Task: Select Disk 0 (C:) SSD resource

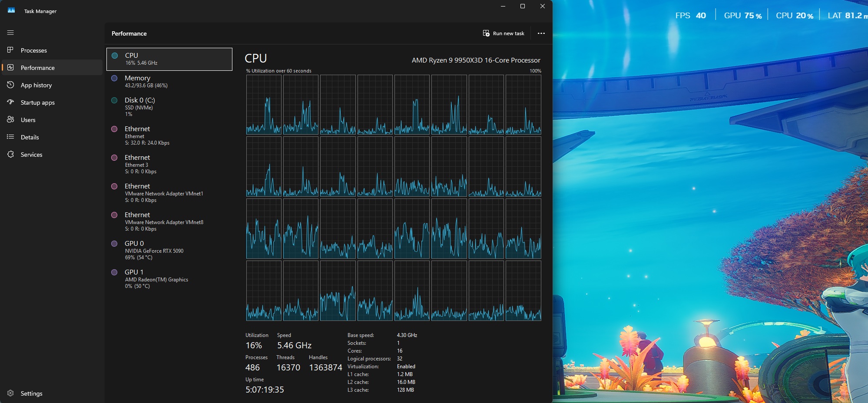Action: coord(169,107)
